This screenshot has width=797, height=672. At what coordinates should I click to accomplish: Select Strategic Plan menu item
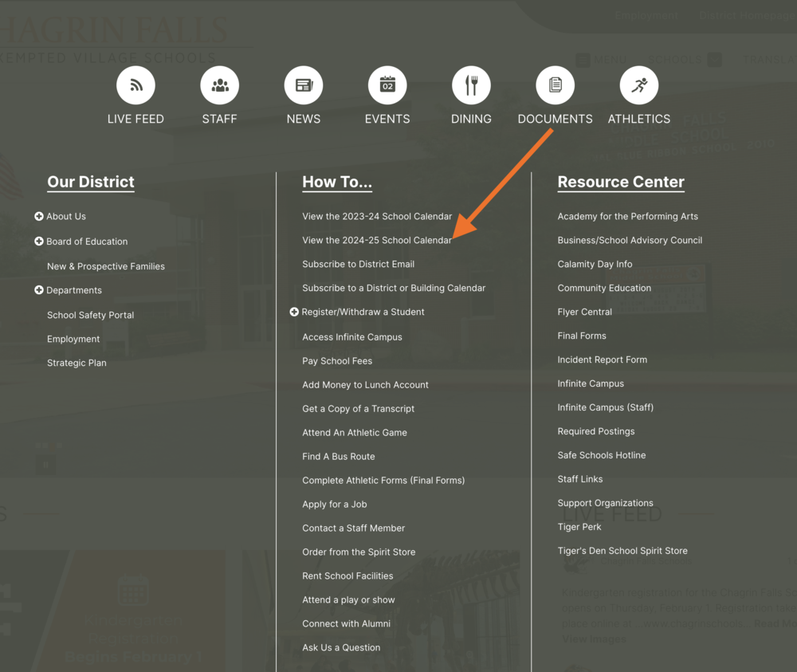[x=77, y=364]
